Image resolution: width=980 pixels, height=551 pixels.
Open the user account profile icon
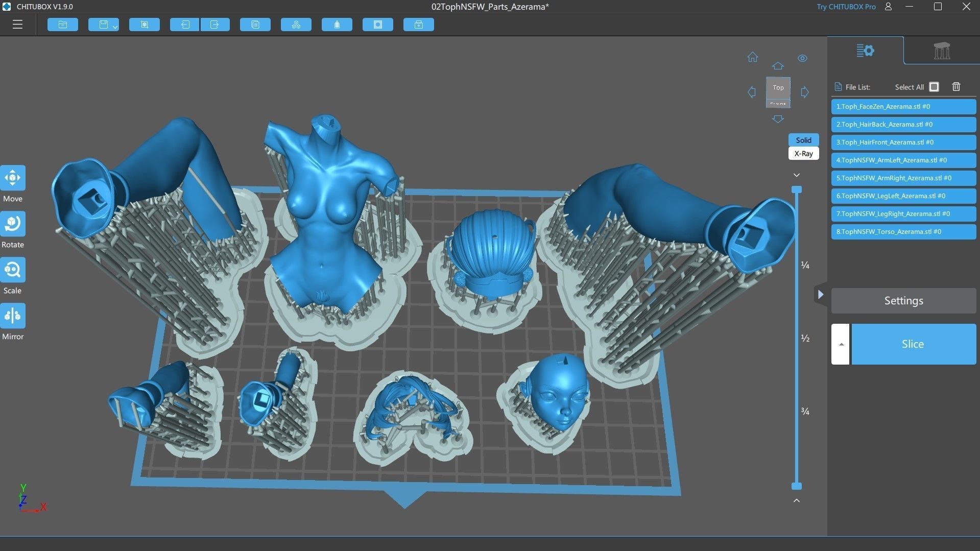point(888,7)
